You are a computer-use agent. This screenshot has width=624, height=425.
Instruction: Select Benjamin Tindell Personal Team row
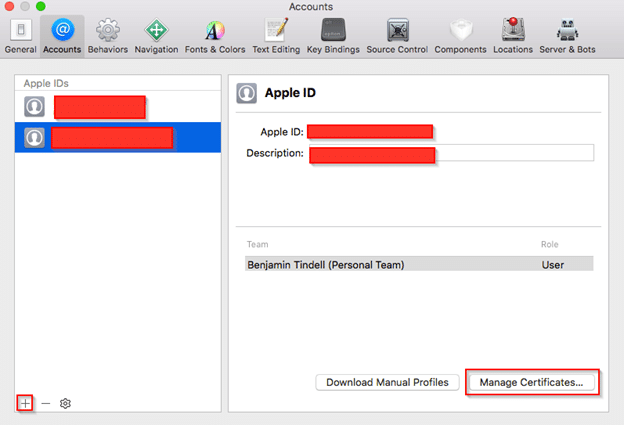(x=419, y=265)
